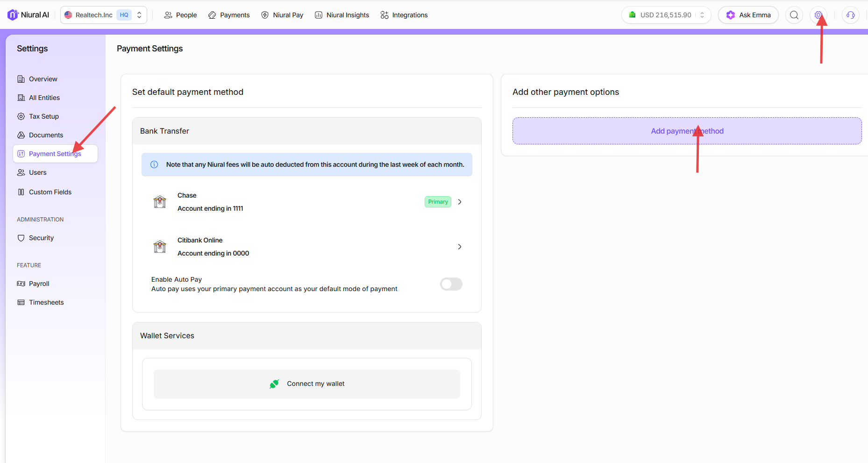Click the Timesheets sidebar icon

click(x=21, y=302)
